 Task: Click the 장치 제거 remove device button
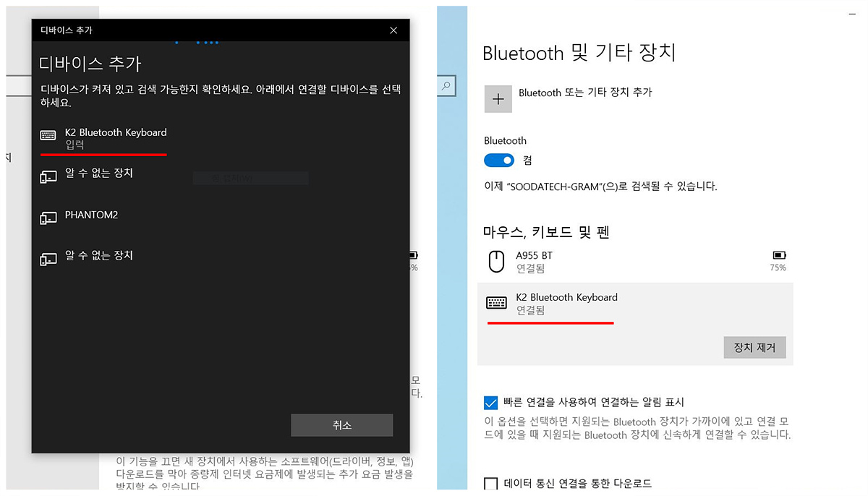tap(754, 347)
